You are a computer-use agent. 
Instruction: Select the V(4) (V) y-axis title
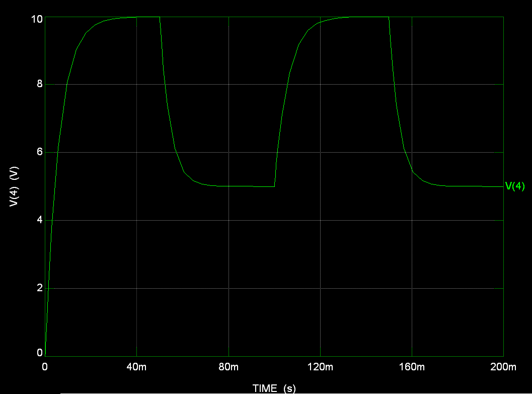point(14,186)
